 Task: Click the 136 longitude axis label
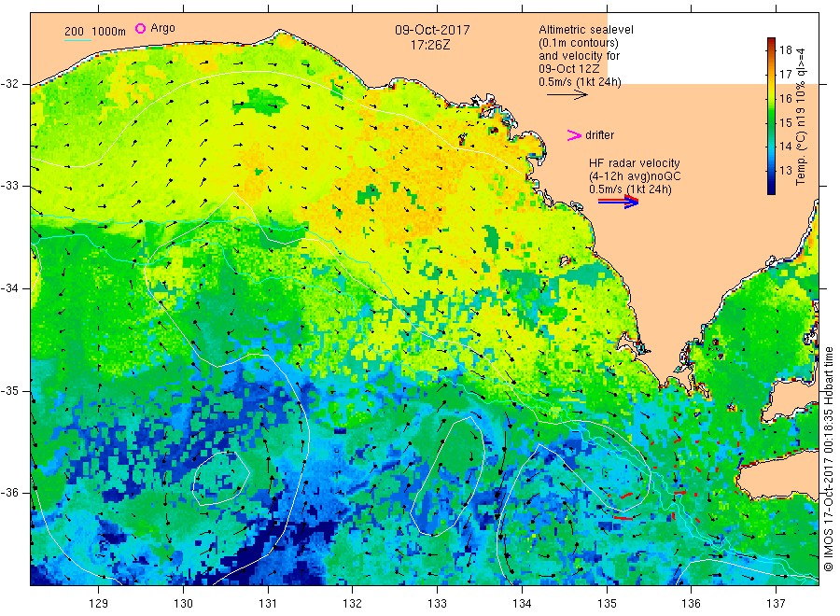coord(691,604)
